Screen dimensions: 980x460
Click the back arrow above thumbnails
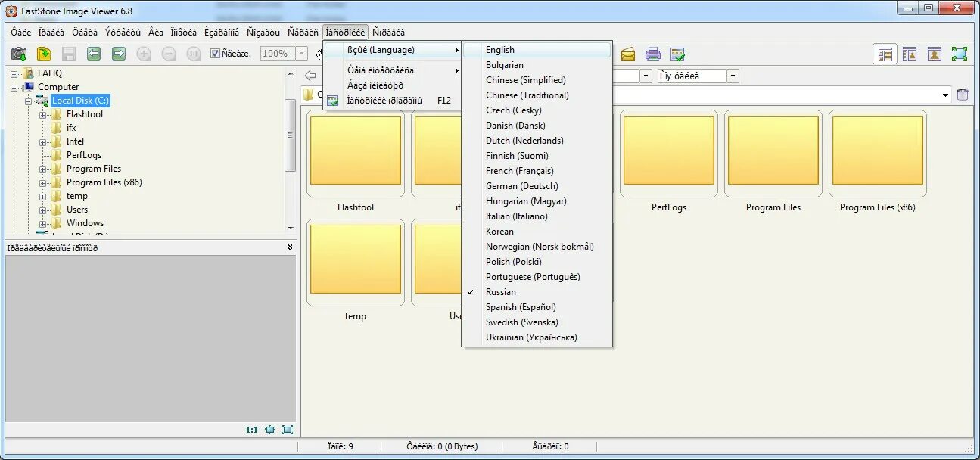tap(310, 76)
